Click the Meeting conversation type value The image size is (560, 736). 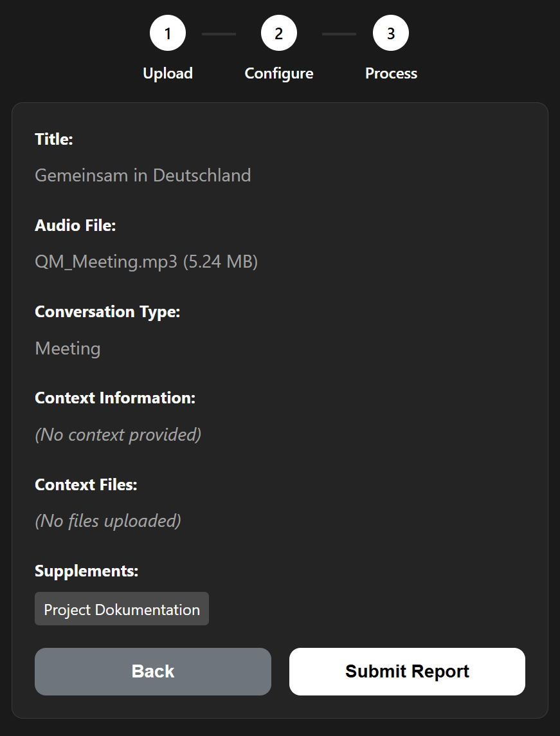point(68,348)
